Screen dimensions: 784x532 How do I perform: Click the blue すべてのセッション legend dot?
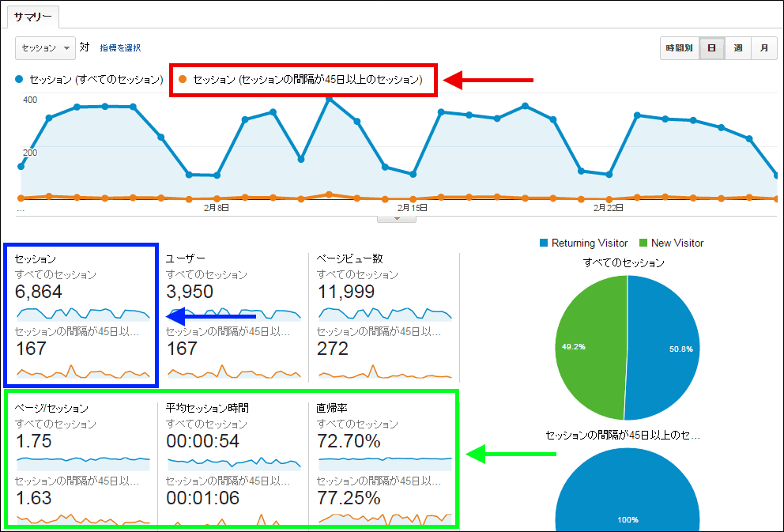click(x=19, y=79)
